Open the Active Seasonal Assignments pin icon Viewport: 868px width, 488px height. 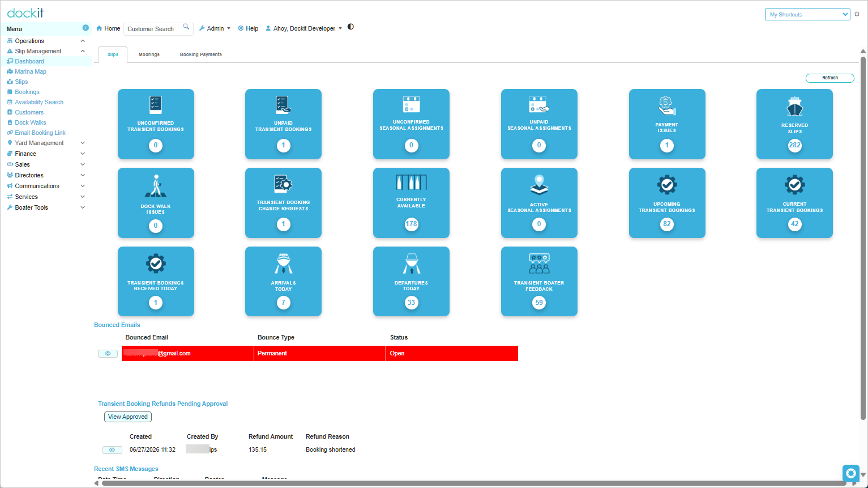click(539, 185)
